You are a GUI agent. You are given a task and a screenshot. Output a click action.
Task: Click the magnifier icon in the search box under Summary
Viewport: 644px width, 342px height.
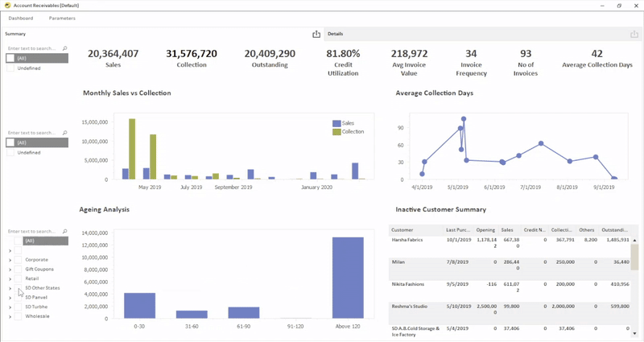(x=65, y=48)
